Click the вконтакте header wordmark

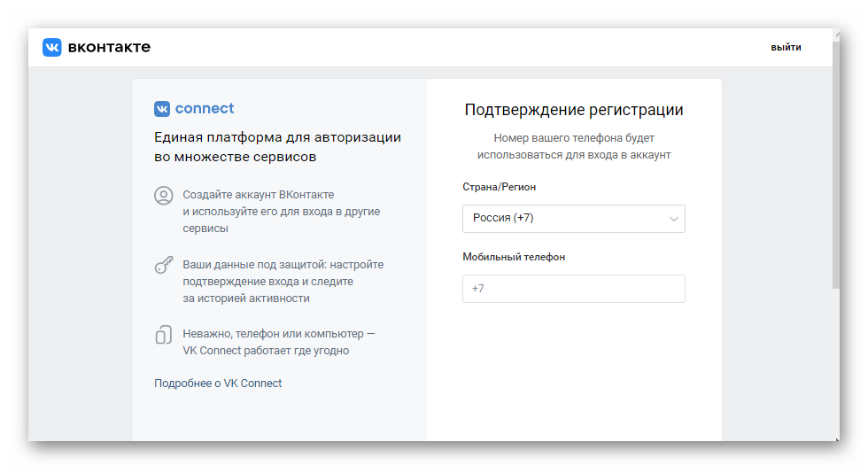point(109,47)
